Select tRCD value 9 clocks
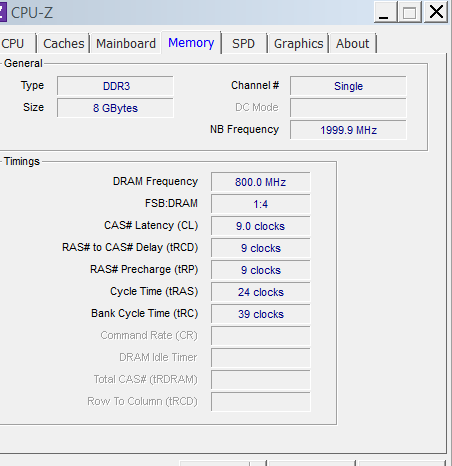Viewport: 452px width, 466px height. [x=261, y=248]
